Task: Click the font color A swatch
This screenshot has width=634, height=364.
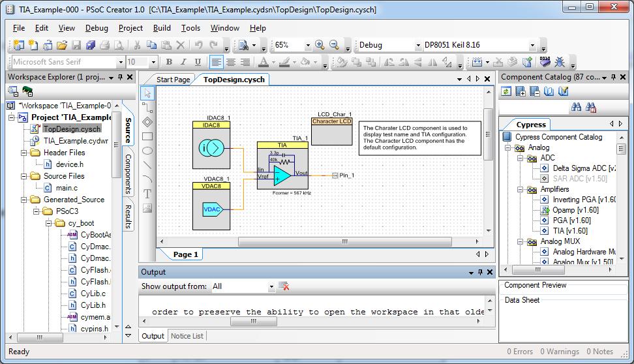Action: 264,62
